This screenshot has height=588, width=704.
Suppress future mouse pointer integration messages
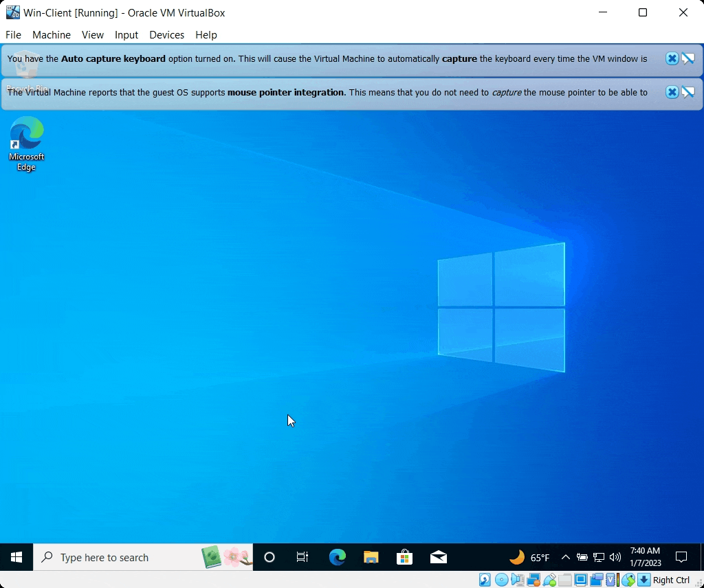(687, 93)
